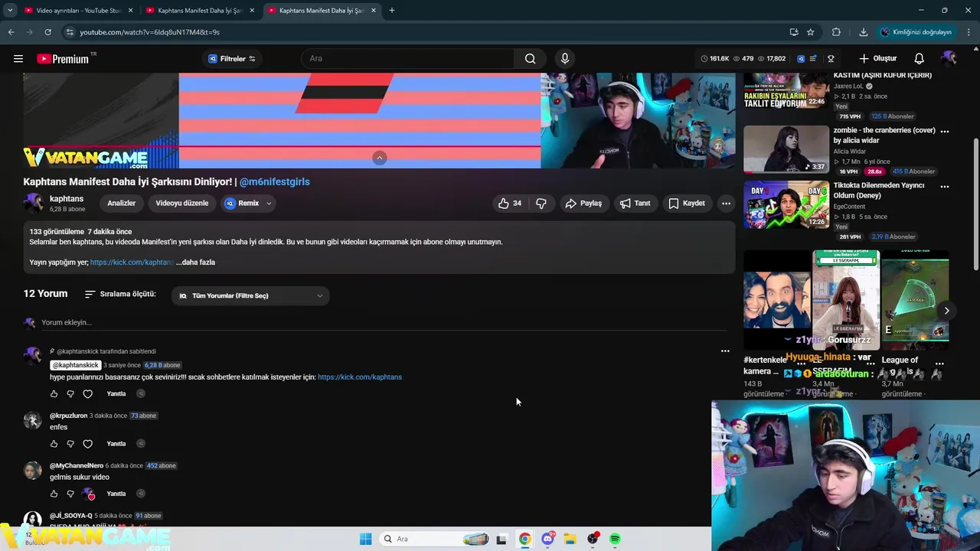980x551 pixels.
Task: Click vidIQ icon next to pinned comment's Yanıtla
Action: click(141, 393)
